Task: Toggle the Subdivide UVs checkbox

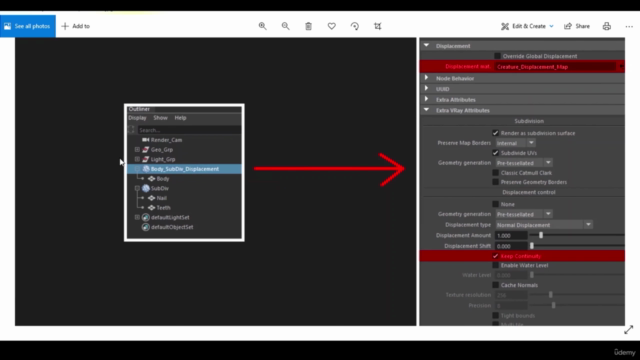Action: 496,153
